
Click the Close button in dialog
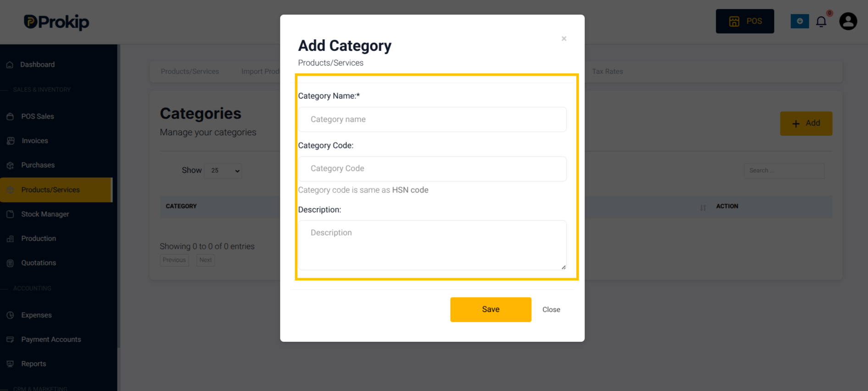coord(551,310)
